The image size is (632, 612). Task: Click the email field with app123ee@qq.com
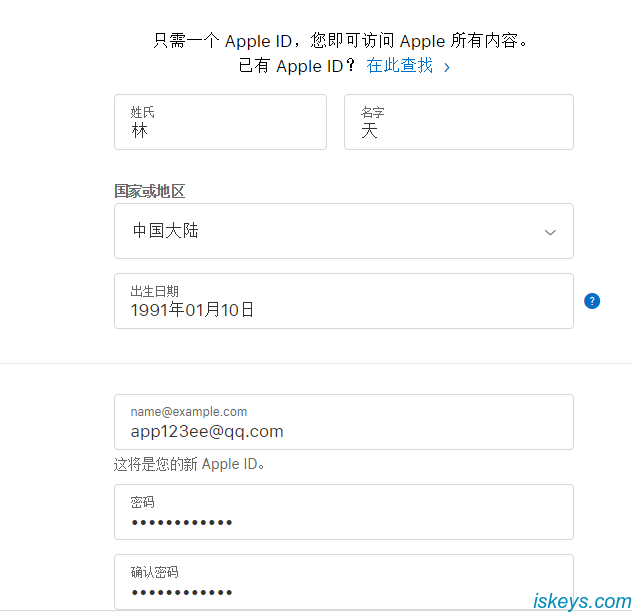[343, 422]
